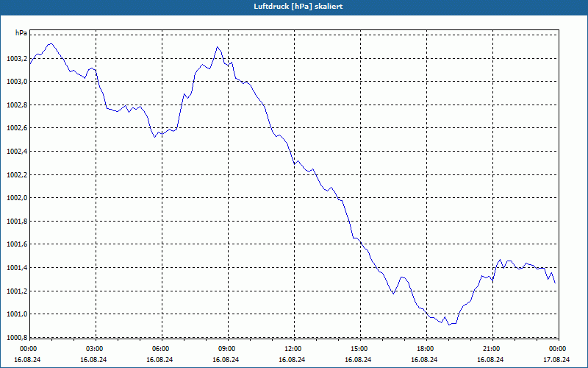Select the y-axis label 1002,6
588x368 pixels.
click(17, 128)
